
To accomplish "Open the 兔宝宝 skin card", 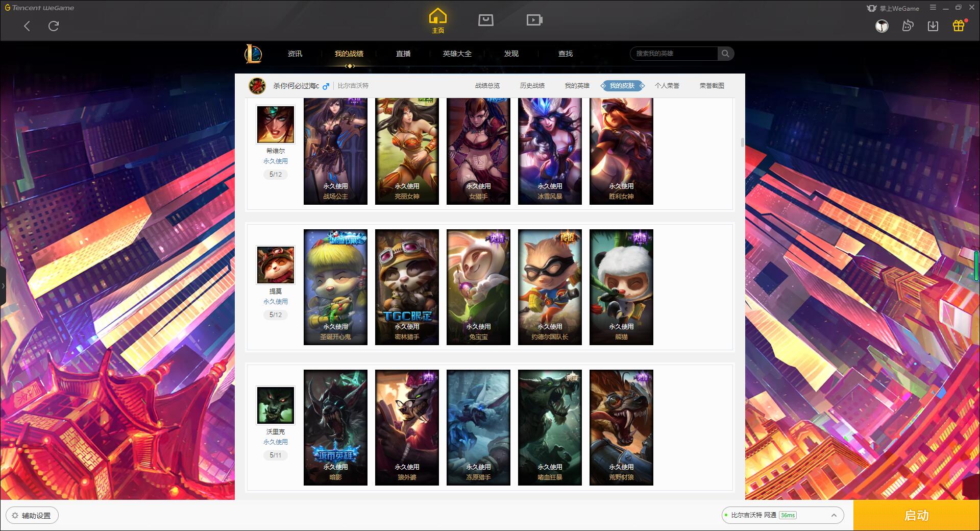I will click(x=478, y=287).
